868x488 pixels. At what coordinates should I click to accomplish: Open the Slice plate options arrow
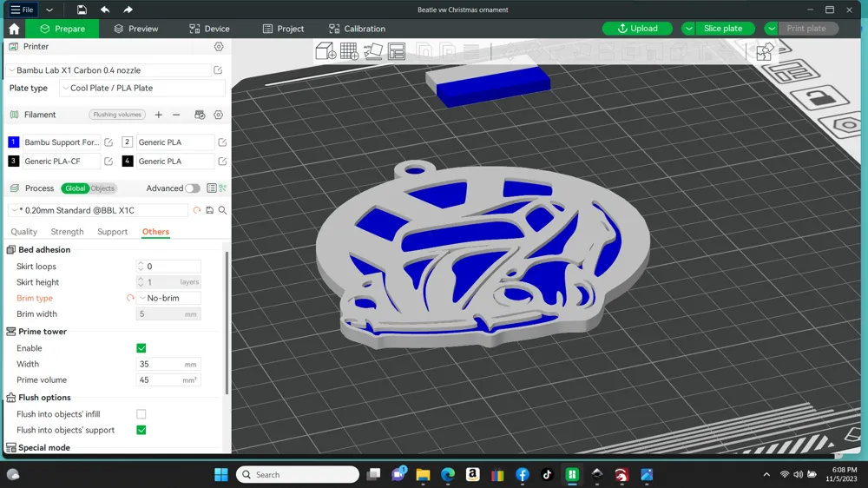[x=688, y=29]
